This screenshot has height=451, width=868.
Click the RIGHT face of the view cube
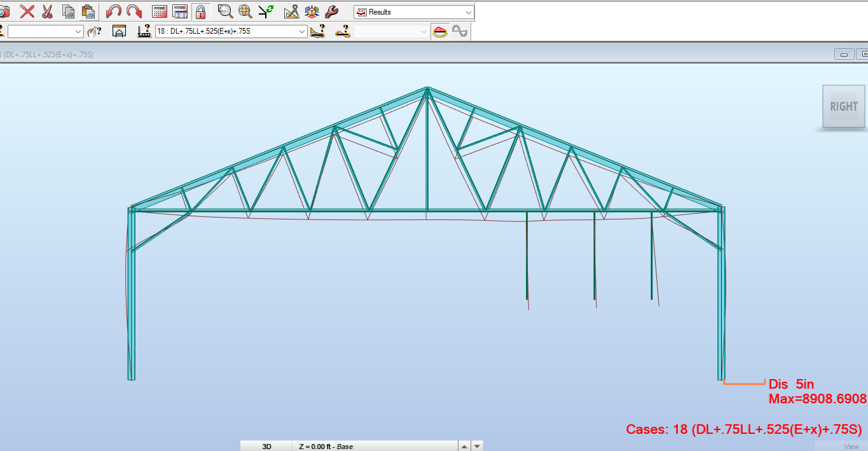[843, 106]
